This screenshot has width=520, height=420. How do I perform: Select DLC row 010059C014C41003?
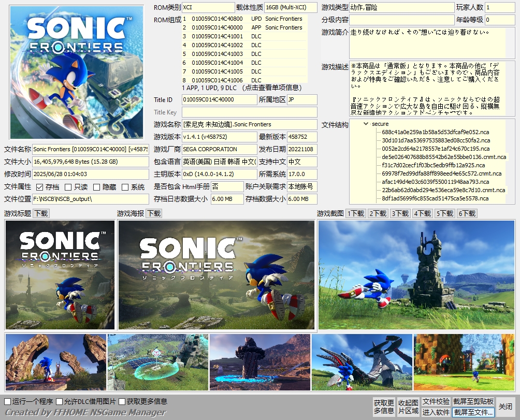244,54
